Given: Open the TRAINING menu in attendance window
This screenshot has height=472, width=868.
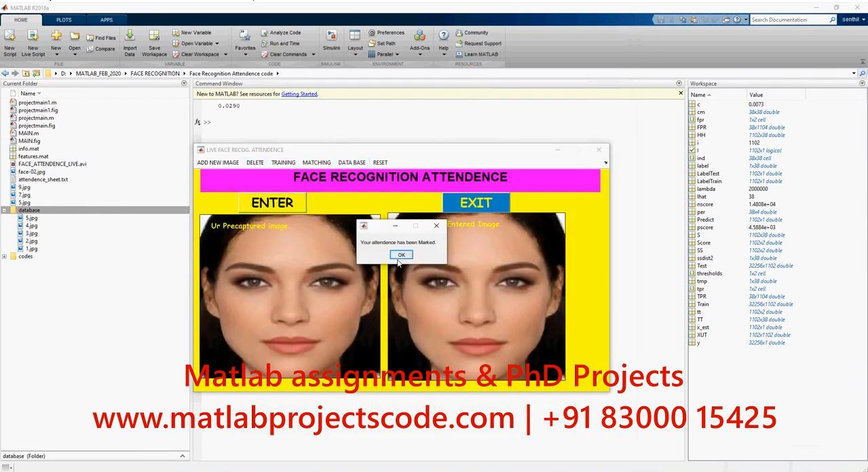Looking at the screenshot, I should 283,163.
